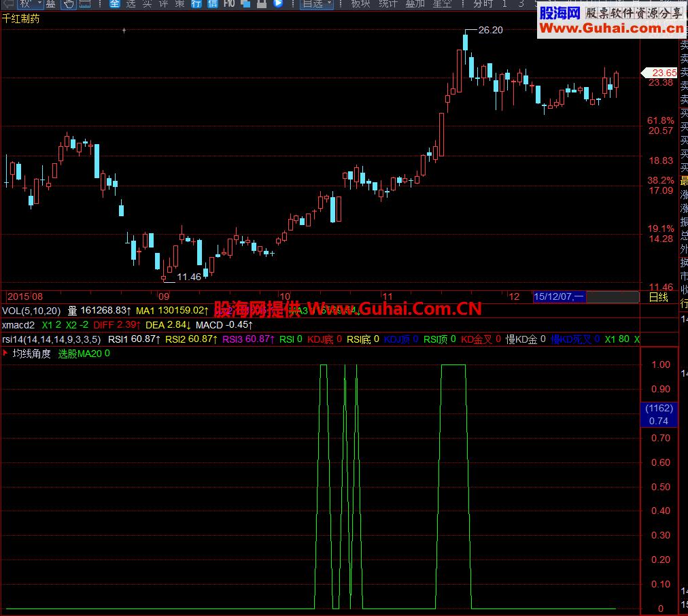Click the blue 行 quotes icon
Image resolution: width=688 pixels, height=616 pixels.
[196, 4]
